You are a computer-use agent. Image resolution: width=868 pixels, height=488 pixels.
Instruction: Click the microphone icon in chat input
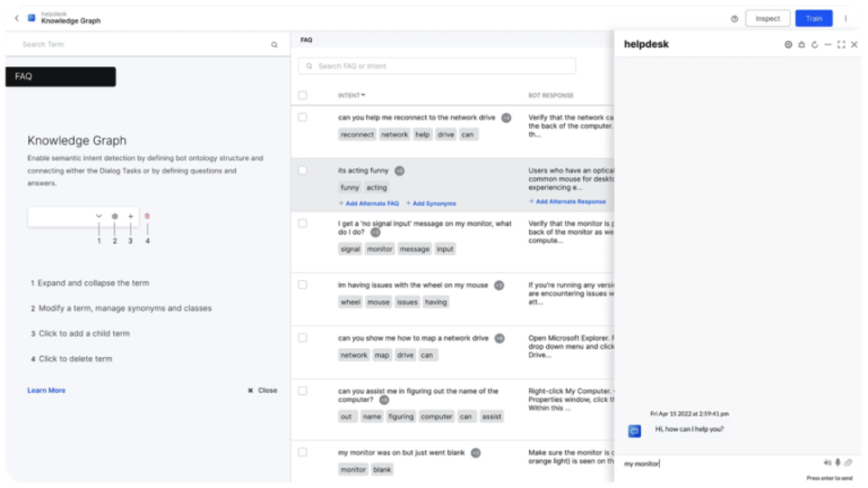point(838,463)
